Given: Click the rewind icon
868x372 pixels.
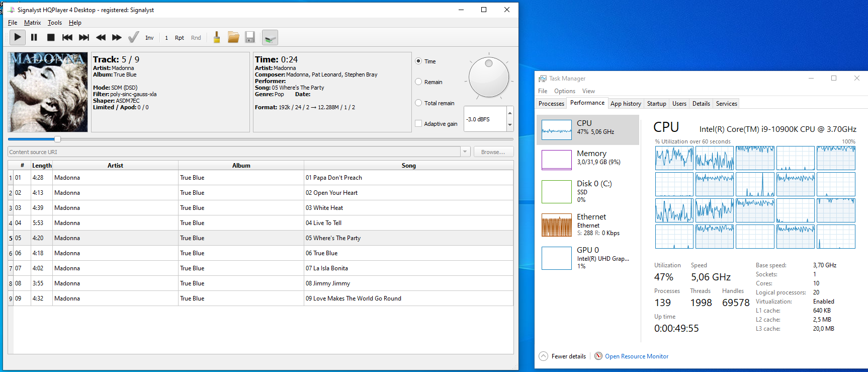Looking at the screenshot, I should point(101,37).
